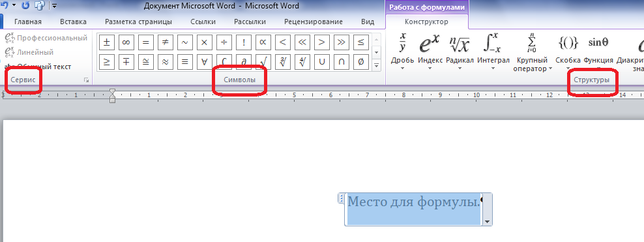Insert the cube root symbol
This screenshot has width=644, height=242.
coord(283,61)
